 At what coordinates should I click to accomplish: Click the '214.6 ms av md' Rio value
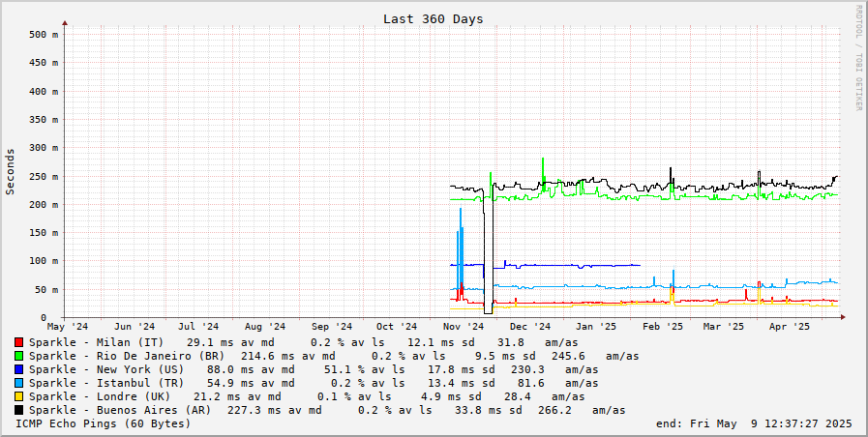click(287, 356)
